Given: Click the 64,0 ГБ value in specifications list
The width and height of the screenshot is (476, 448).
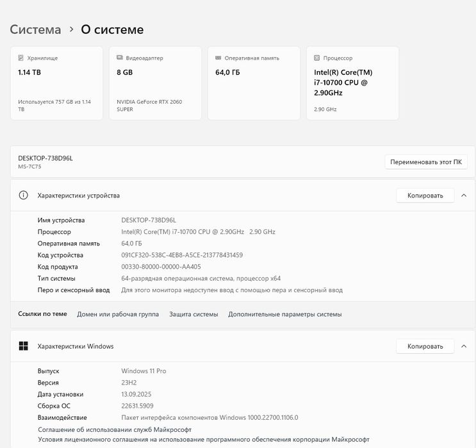Looking at the screenshot, I should pyautogui.click(x=131, y=244).
